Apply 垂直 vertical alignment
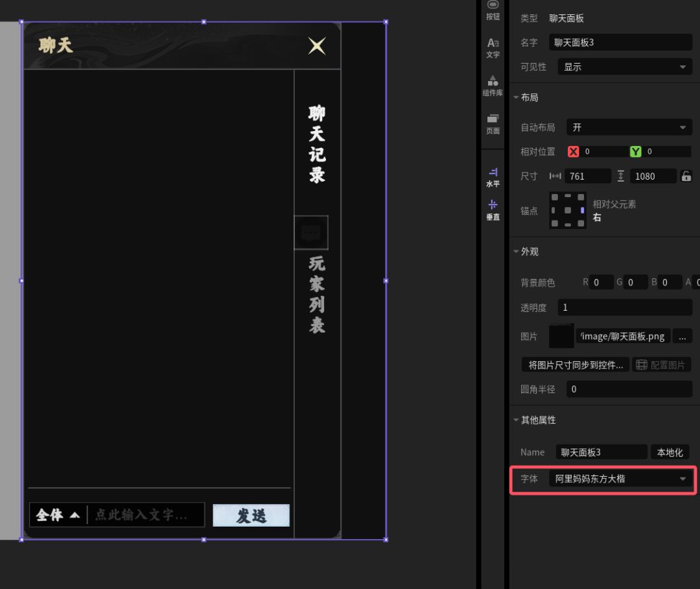 [493, 210]
